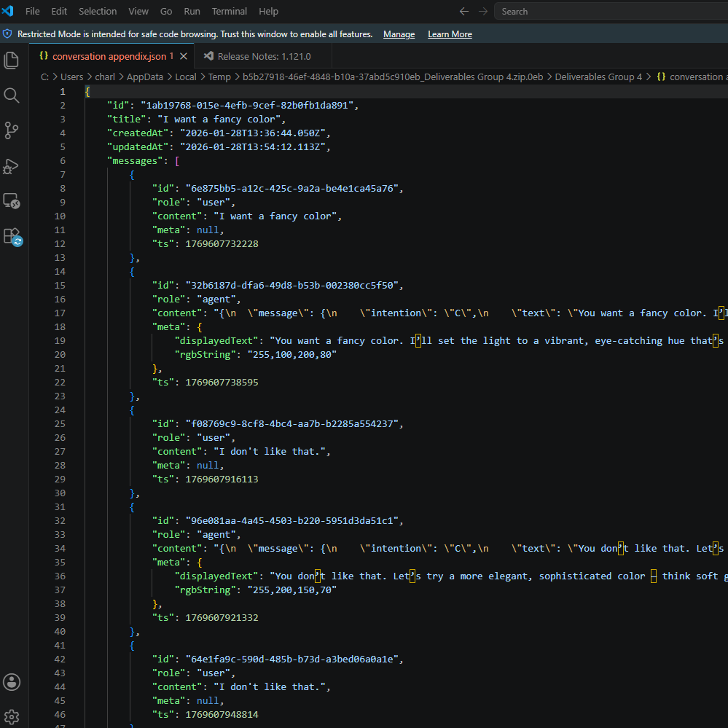Open the Manage gear icon
The height and width of the screenshot is (728, 728).
(12, 717)
